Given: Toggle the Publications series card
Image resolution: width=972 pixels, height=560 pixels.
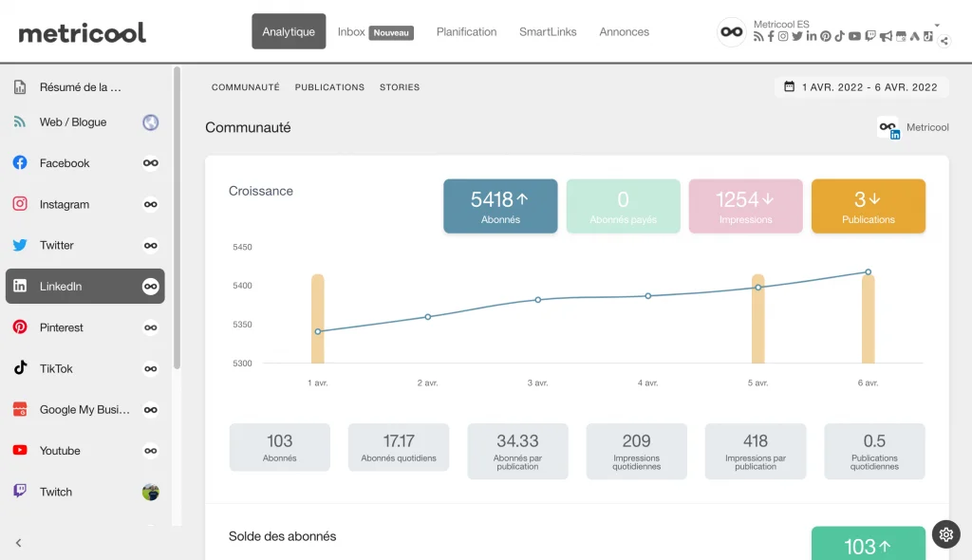Looking at the screenshot, I should click(x=868, y=206).
